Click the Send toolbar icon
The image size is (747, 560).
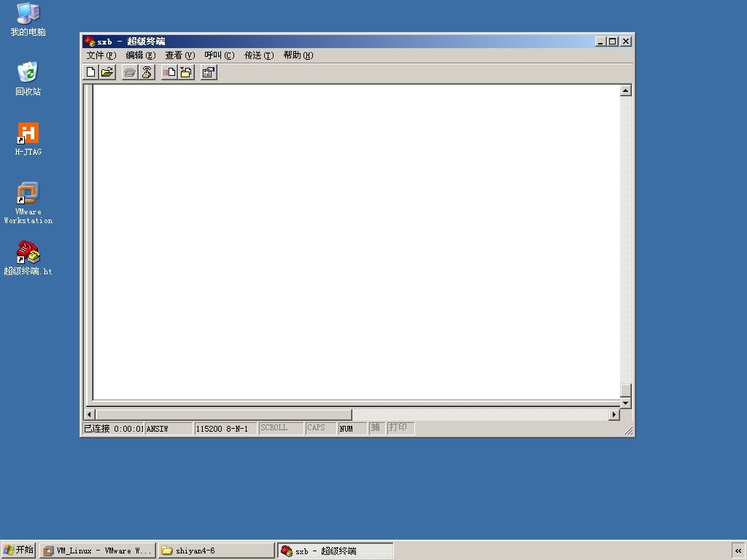(169, 72)
